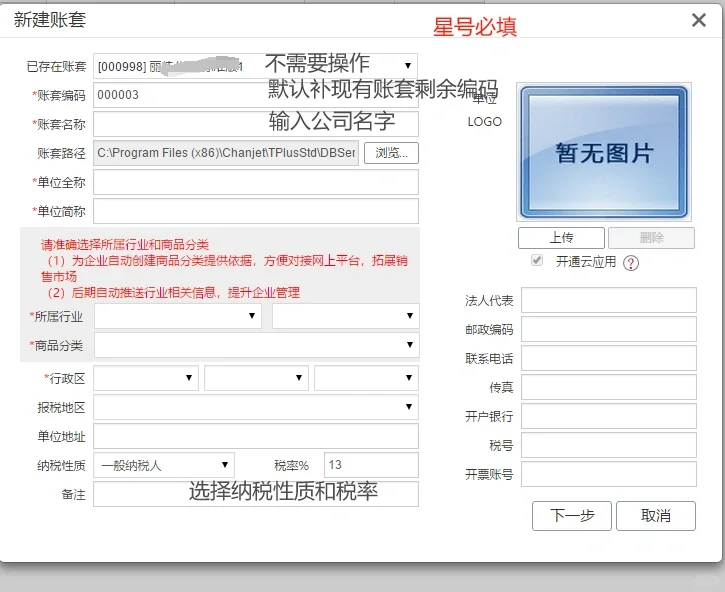The width and height of the screenshot is (725, 592).
Task: Open the 纳税性质 dropdown showing 一般纳税人
Action: pyautogui.click(x=164, y=465)
